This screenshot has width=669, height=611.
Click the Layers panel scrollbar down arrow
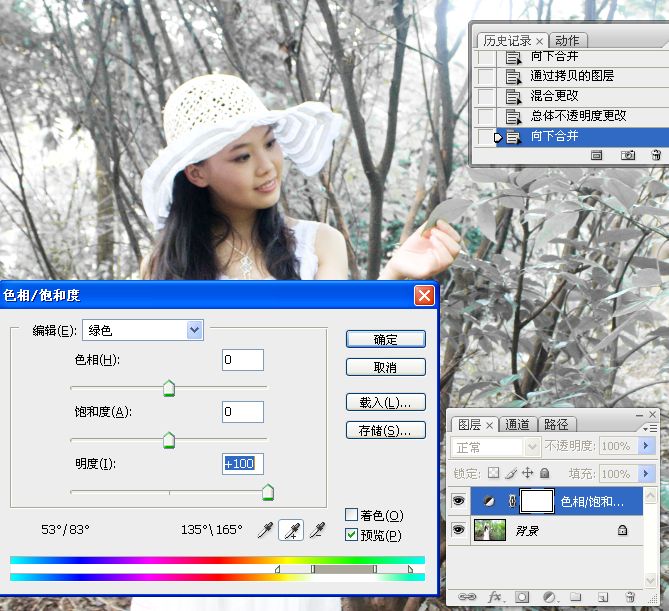[650, 581]
